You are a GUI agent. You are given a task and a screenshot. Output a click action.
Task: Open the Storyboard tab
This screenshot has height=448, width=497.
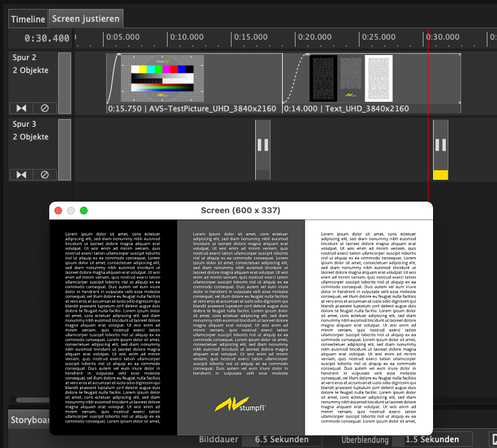[x=29, y=420]
